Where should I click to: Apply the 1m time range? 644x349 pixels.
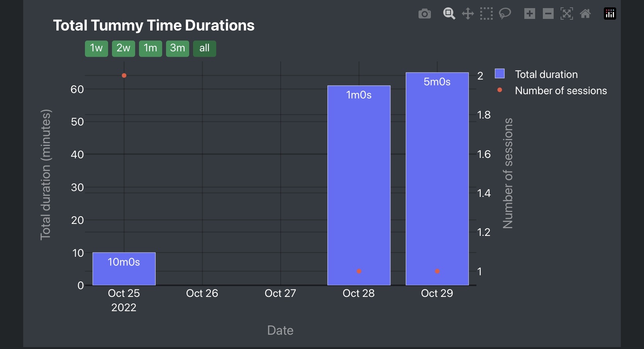[x=150, y=48]
